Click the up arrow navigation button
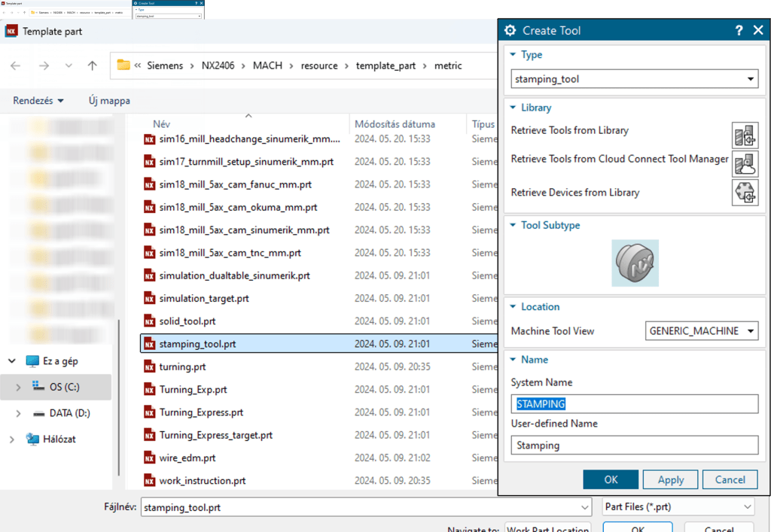The width and height of the screenshot is (771, 532). pyautogui.click(x=92, y=65)
